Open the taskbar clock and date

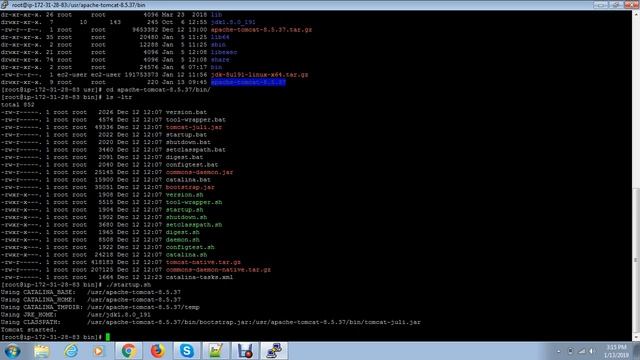(x=616, y=351)
